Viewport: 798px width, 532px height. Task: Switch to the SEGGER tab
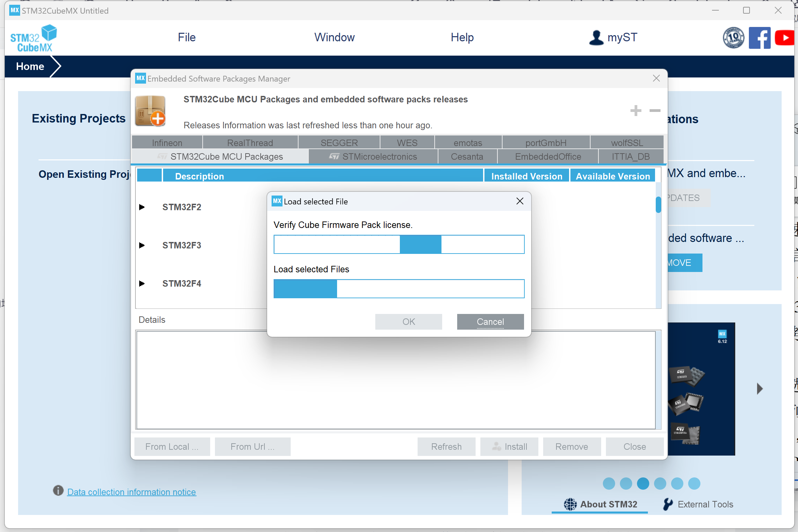point(339,143)
